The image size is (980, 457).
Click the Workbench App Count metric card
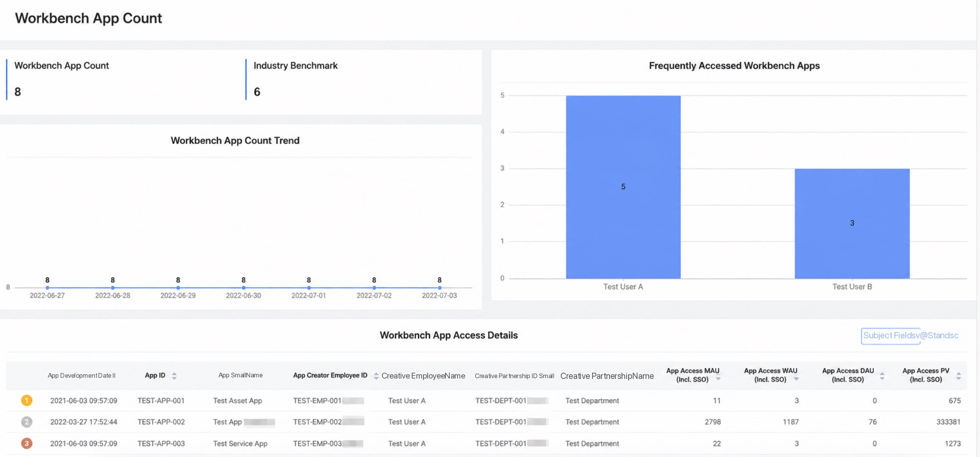124,79
